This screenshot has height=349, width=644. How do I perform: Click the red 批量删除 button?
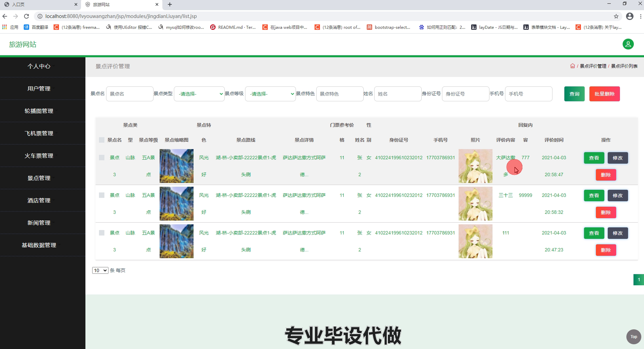point(605,94)
